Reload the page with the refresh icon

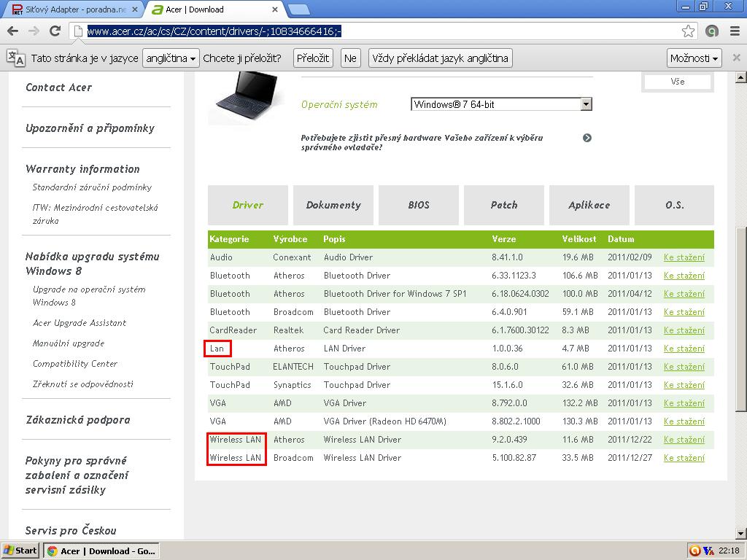coord(55,31)
